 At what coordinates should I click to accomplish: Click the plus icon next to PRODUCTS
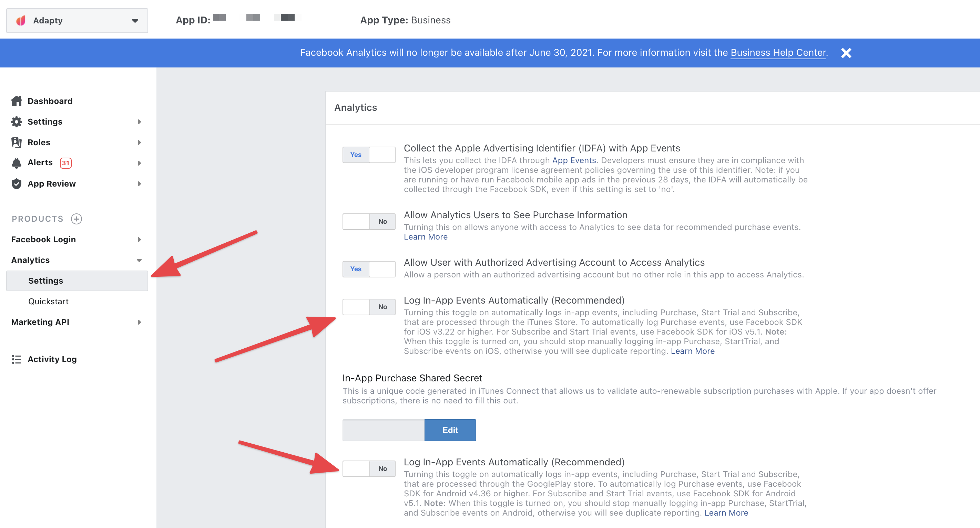click(x=76, y=219)
